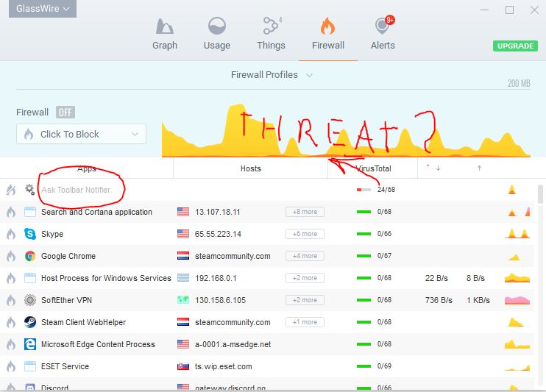The image size is (546, 392).
Task: Open the Things tab
Action: tap(271, 34)
